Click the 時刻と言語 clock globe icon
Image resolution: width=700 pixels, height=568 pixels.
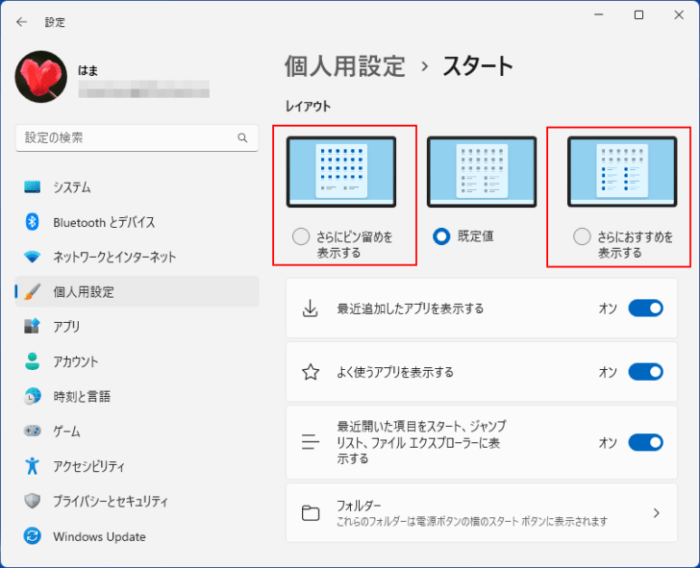click(32, 396)
